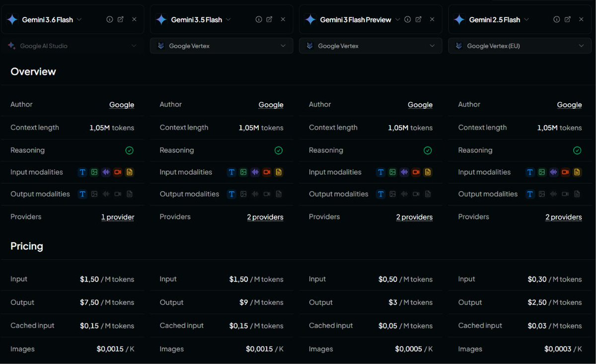
Task: Click Gemini 3 Flash Preview input price $0,50
Action: click(x=388, y=280)
